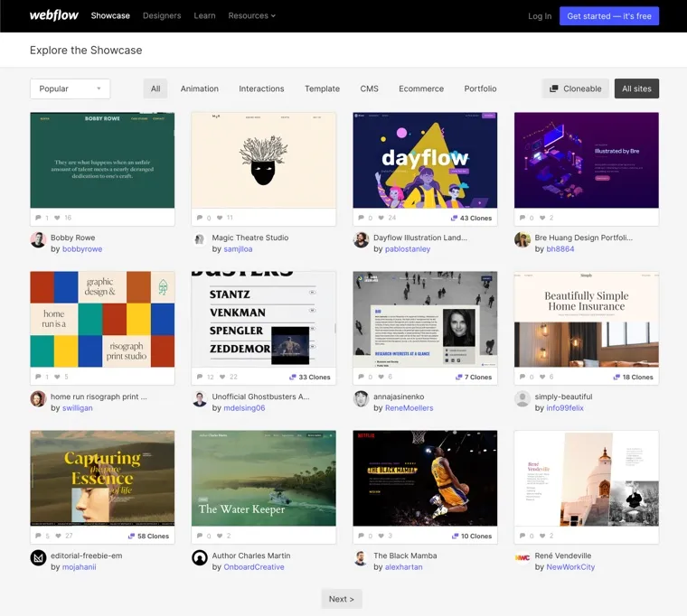Click the comment icon on the René Vendeville card
Image resolution: width=687 pixels, height=616 pixels.
pyautogui.click(x=522, y=536)
